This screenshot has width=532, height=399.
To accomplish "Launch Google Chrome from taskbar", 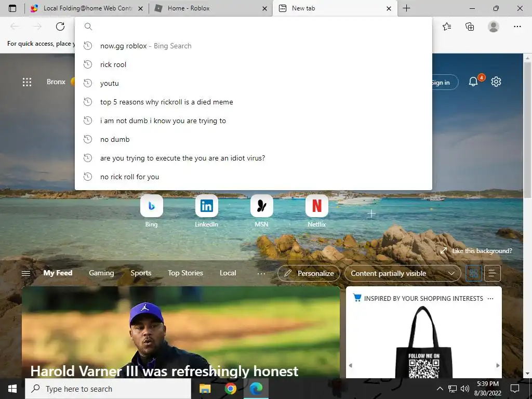I will coord(230,389).
